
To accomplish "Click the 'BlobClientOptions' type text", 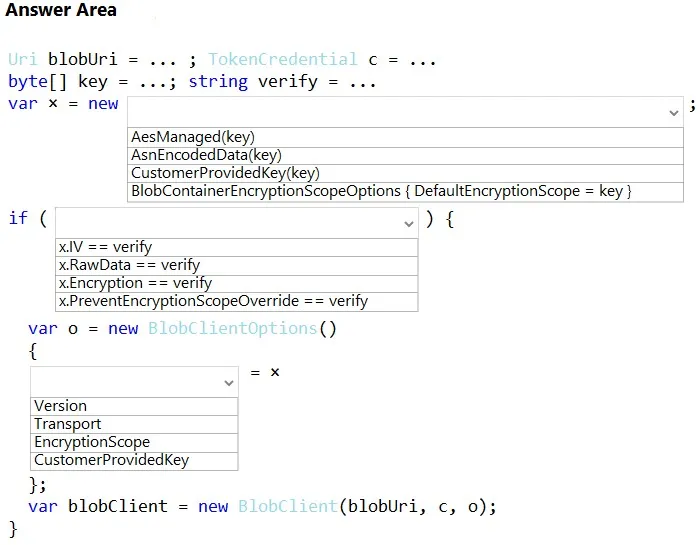I will point(233,329).
